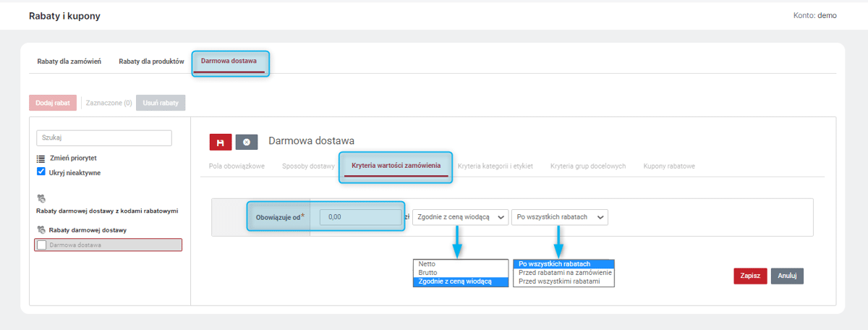Select Darmowa dostawa row in discount list
The height and width of the screenshot is (330, 868).
(109, 245)
